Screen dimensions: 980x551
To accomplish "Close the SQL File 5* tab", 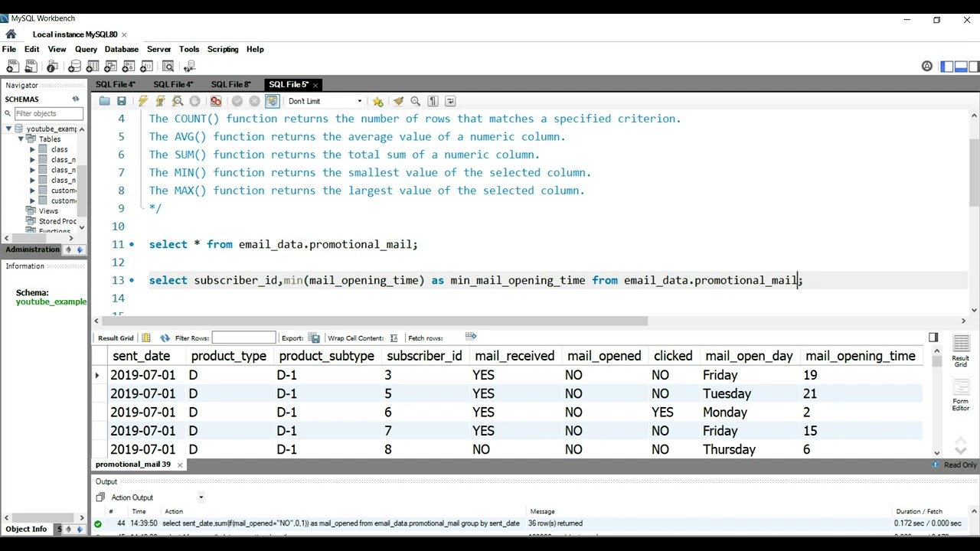I will [x=315, y=85].
